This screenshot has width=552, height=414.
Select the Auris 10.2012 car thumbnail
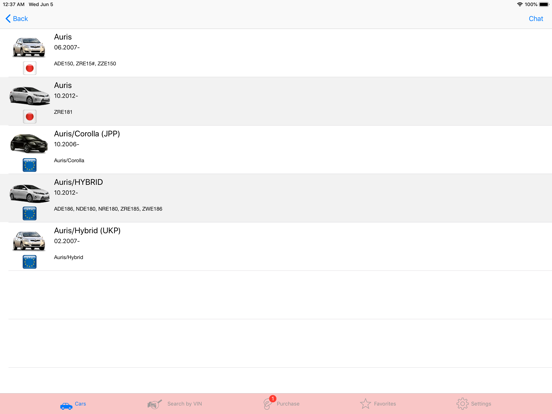tap(30, 95)
